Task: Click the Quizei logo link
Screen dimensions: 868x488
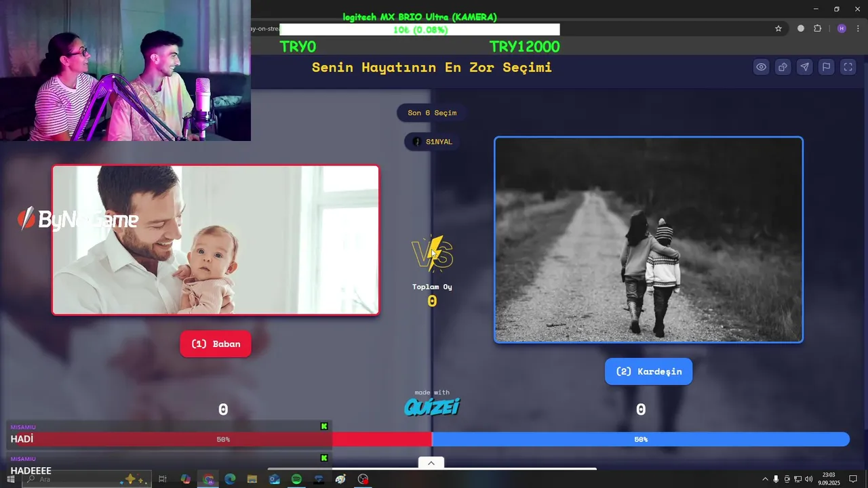Action: click(x=432, y=406)
